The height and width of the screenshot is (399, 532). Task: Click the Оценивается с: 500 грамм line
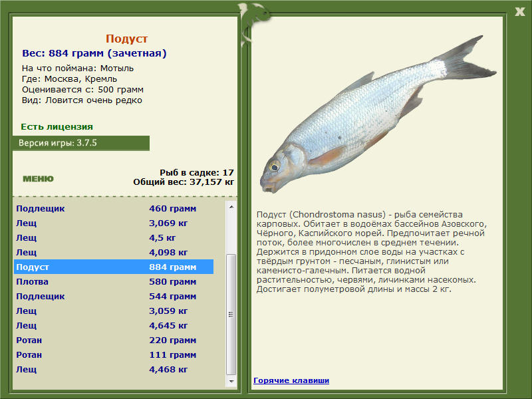[x=82, y=90]
